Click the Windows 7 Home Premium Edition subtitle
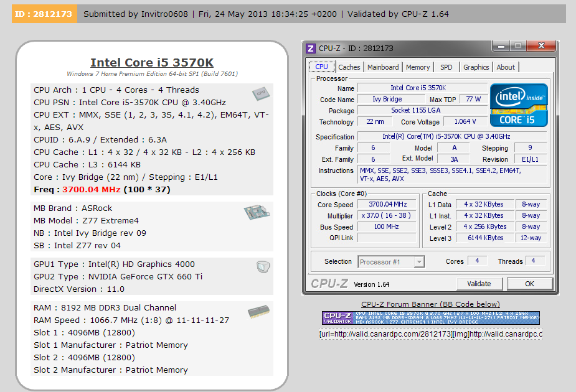 click(152, 74)
